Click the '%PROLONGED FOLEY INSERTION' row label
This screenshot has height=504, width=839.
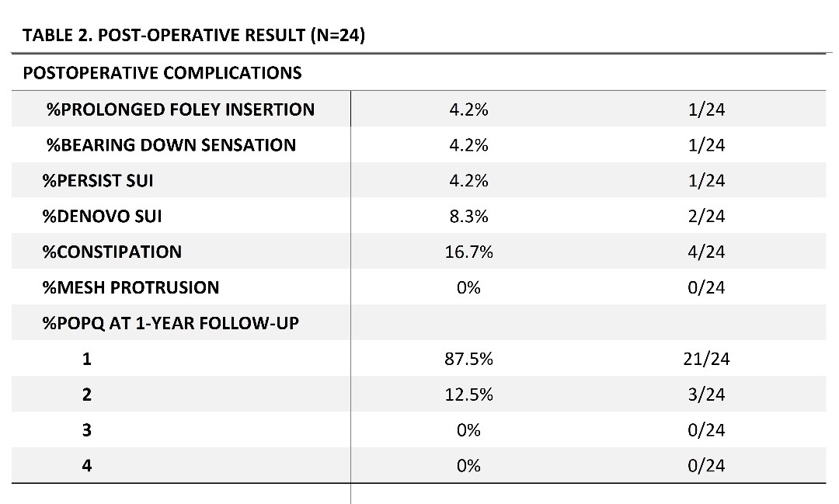click(x=180, y=109)
